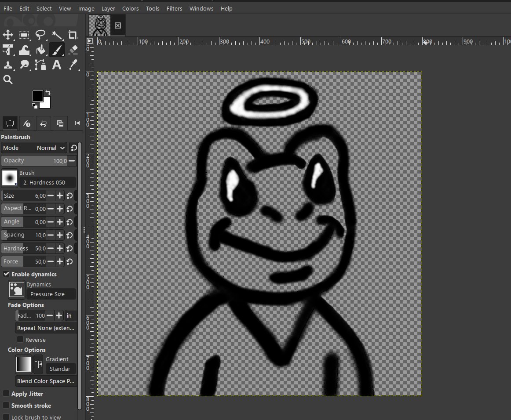Close the frog image tab

pos(118,25)
